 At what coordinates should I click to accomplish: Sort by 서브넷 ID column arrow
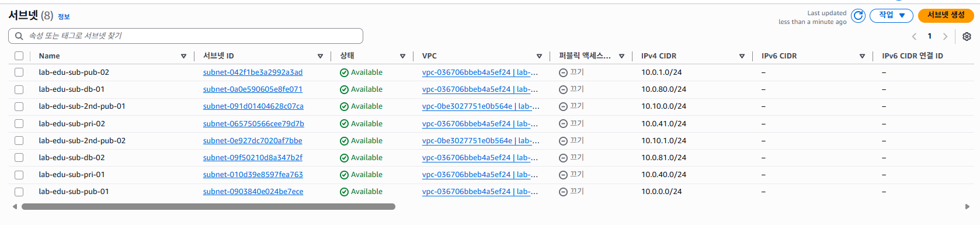click(320, 56)
